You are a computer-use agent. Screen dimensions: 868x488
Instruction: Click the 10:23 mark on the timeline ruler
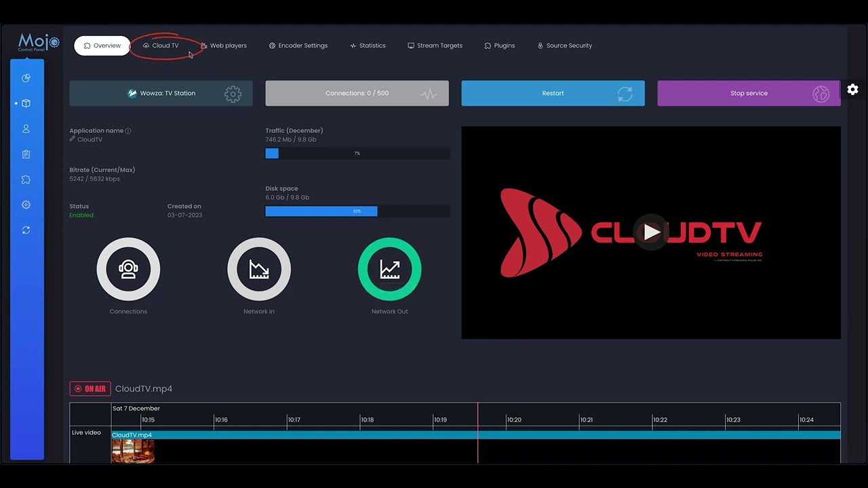(733, 420)
